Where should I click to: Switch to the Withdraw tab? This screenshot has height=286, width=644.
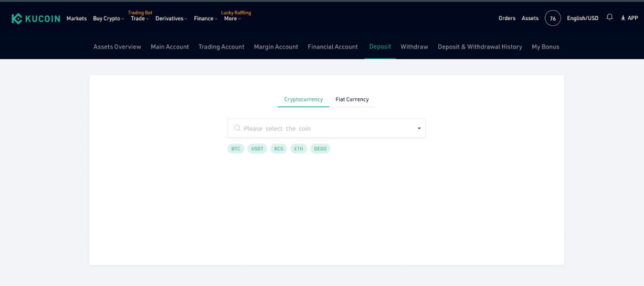[x=414, y=47]
